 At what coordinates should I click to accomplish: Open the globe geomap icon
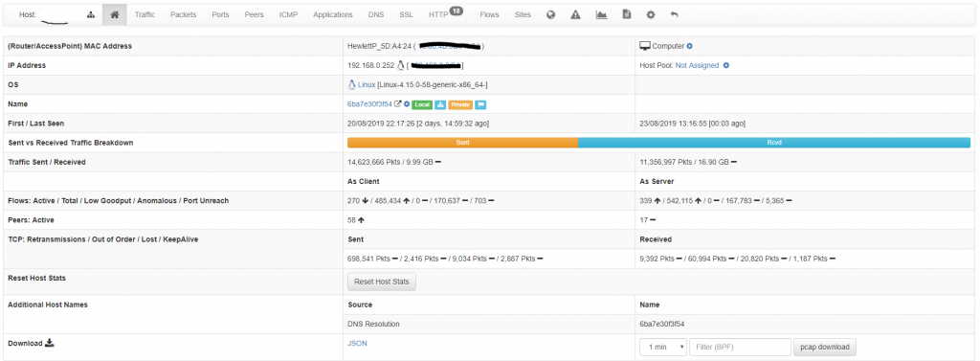pos(550,14)
